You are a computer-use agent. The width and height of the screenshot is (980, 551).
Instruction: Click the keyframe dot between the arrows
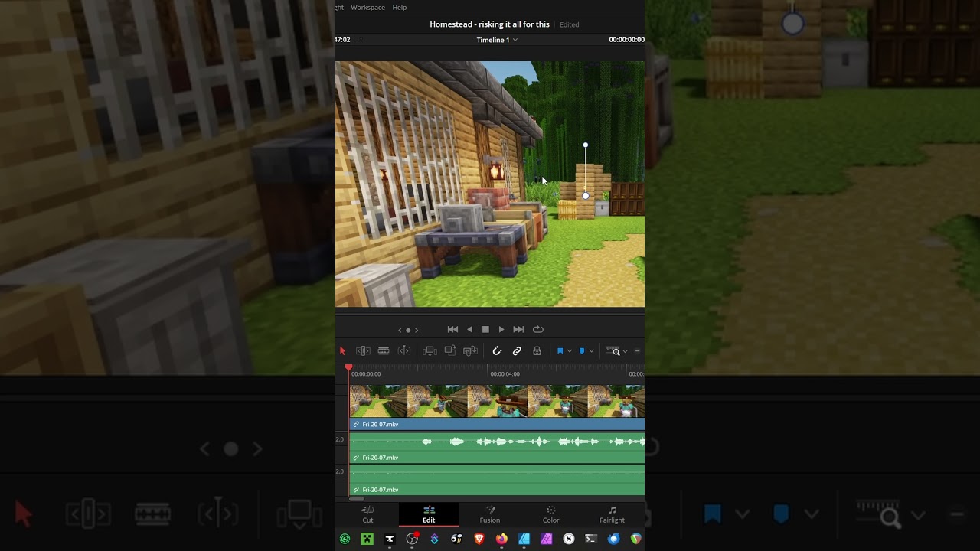pos(408,330)
